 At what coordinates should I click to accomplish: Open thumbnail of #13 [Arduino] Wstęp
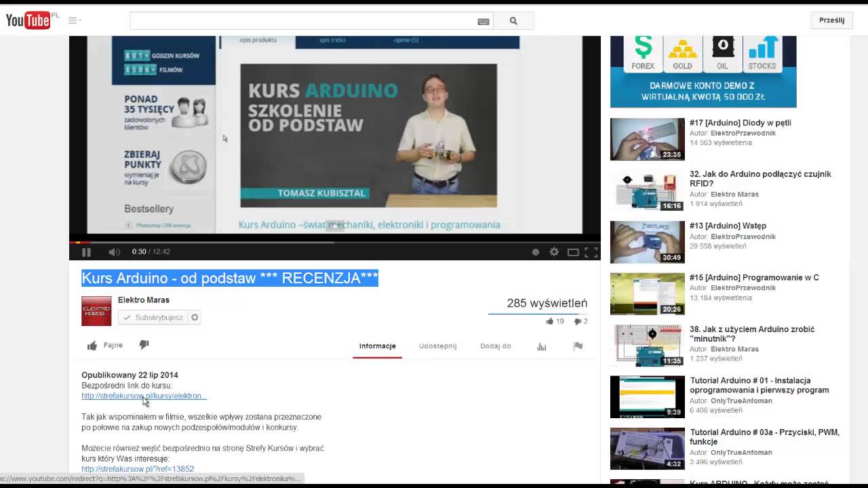point(648,242)
